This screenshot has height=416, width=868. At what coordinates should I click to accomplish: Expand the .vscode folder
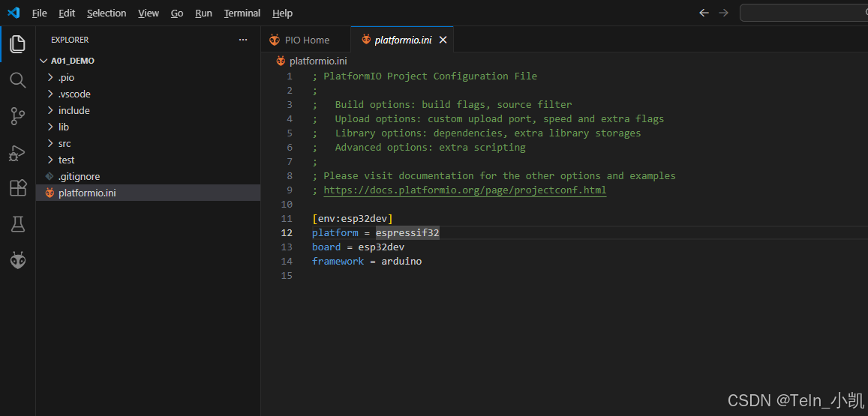coord(149,94)
